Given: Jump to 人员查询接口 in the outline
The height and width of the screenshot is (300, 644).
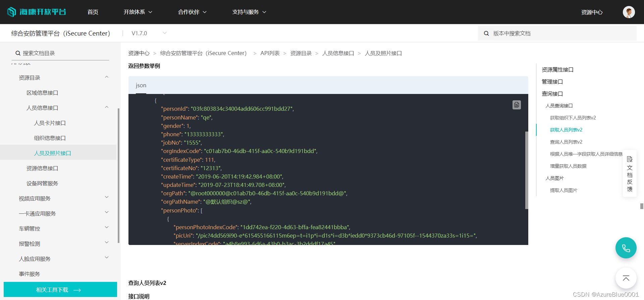Looking at the screenshot, I should (x=559, y=106).
